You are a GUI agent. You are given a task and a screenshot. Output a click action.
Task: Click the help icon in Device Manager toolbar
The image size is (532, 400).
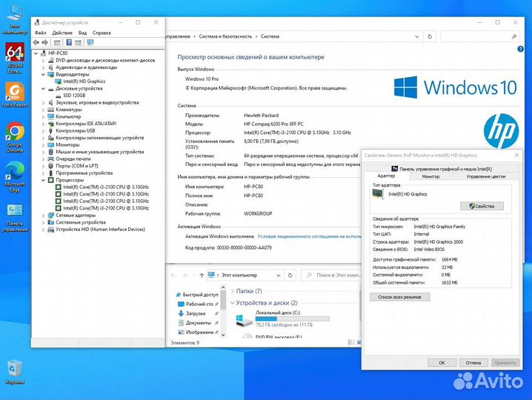pyautogui.click(x=69, y=42)
